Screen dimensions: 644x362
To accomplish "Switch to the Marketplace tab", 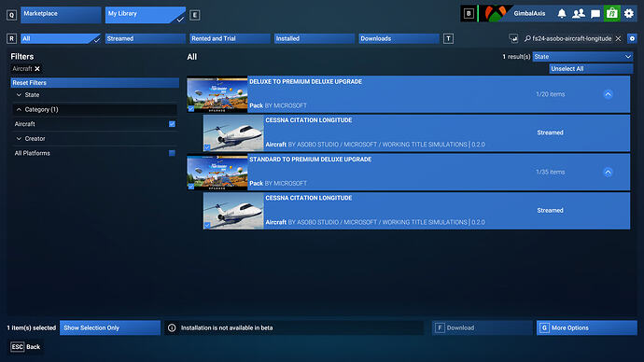I will click(61, 15).
